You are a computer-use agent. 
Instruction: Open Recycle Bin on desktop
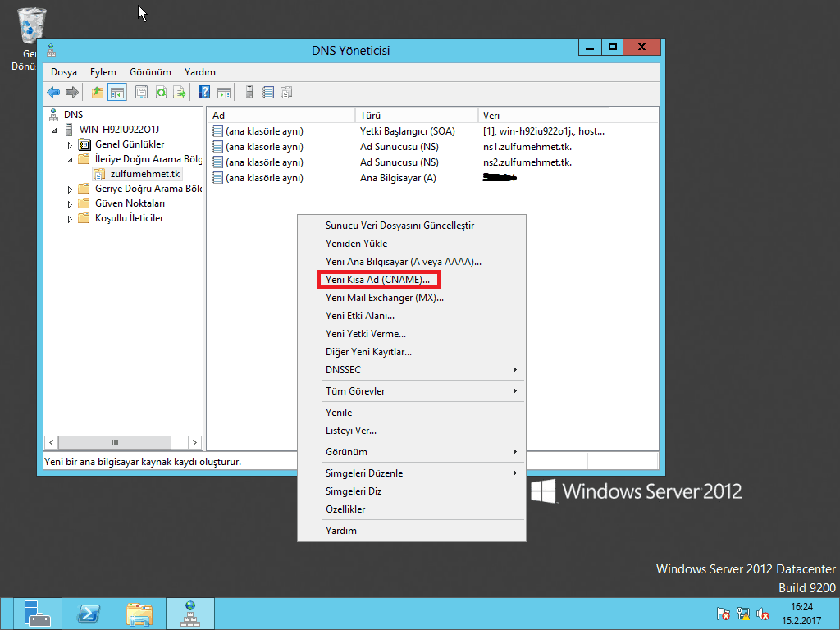[32, 27]
